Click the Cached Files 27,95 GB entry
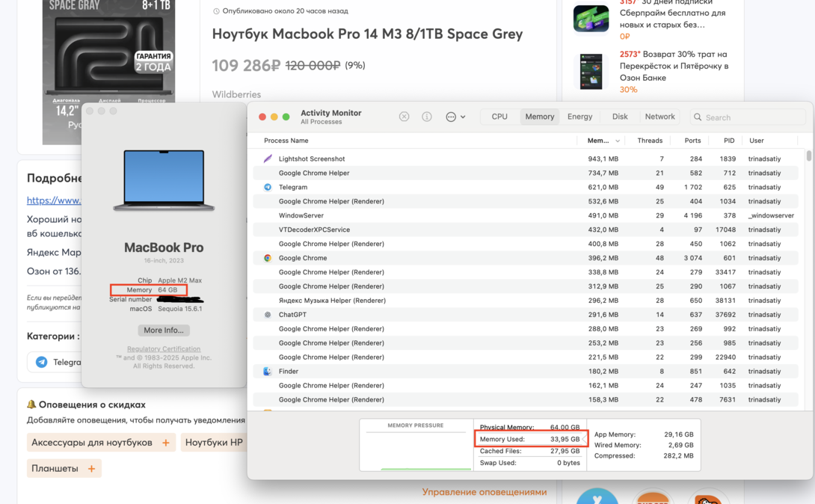Viewport: 815px width, 504px height. 529,451
